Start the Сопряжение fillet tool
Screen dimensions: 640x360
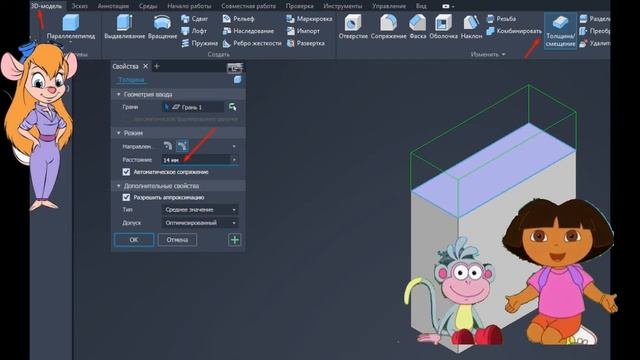coord(389,27)
